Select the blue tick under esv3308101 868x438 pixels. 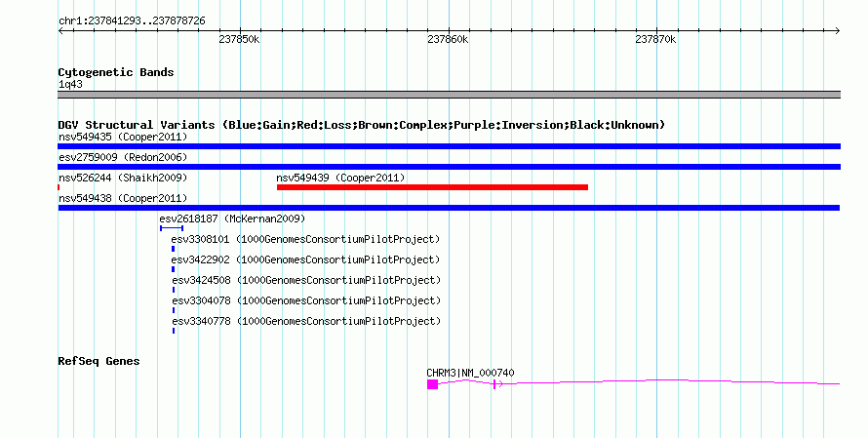(x=173, y=249)
